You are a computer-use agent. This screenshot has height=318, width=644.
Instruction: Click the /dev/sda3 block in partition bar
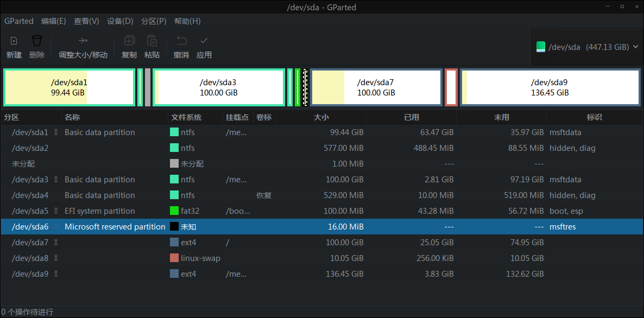(219, 87)
